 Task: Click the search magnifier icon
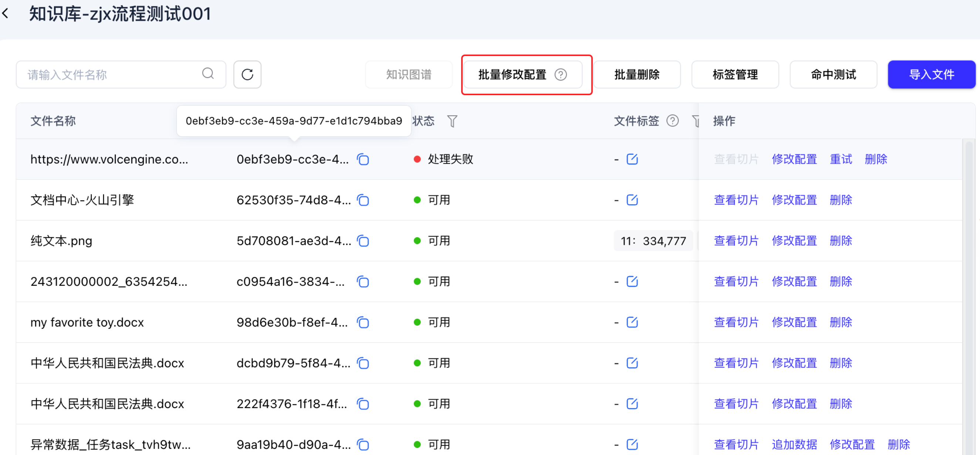pos(208,73)
